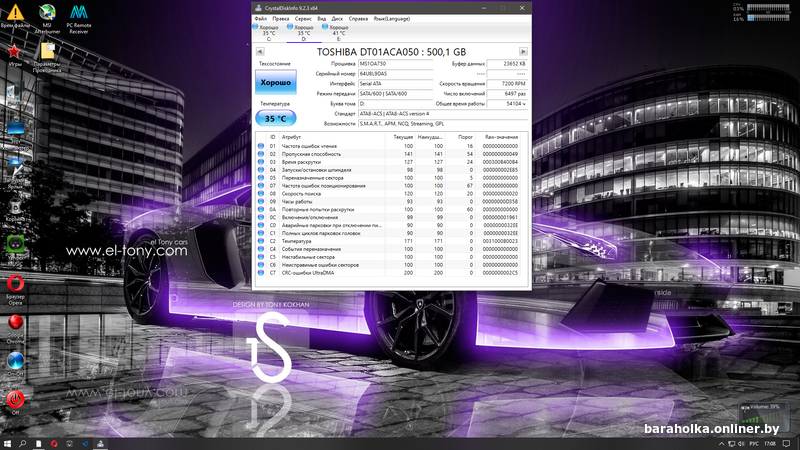The height and width of the screenshot is (450, 800).
Task: Select the E: disk tab at 41 °C
Action: pyautogui.click(x=338, y=33)
